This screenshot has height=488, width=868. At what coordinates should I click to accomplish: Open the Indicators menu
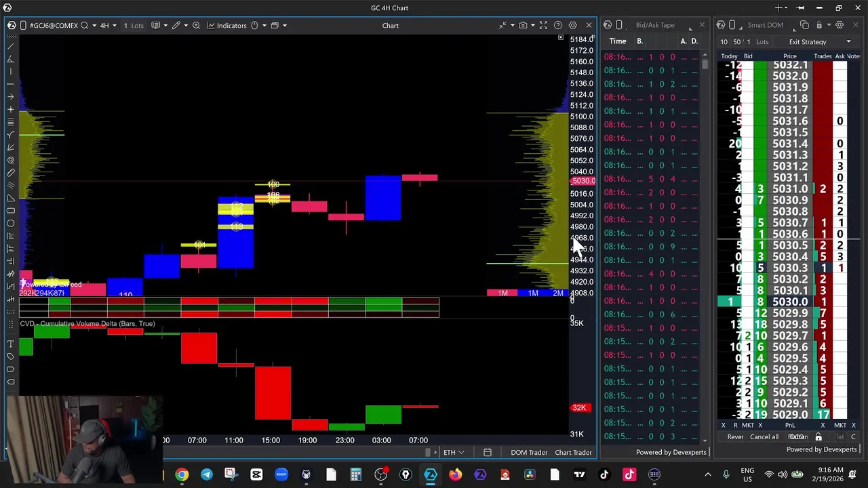[x=226, y=26]
